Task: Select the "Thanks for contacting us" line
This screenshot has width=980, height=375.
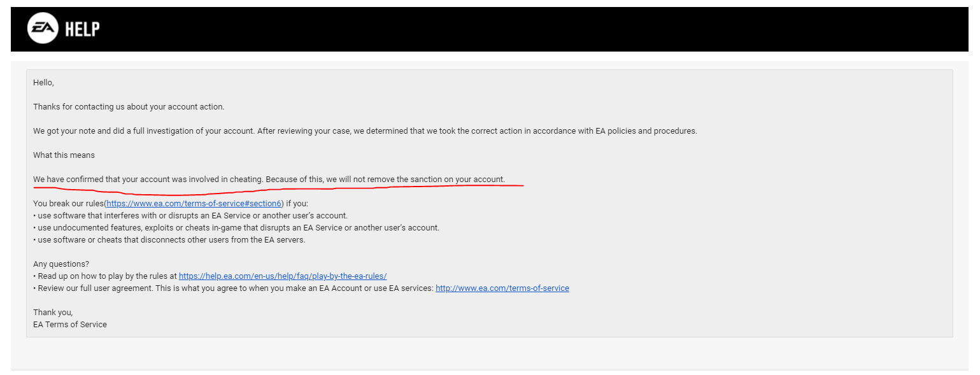Action: point(129,107)
